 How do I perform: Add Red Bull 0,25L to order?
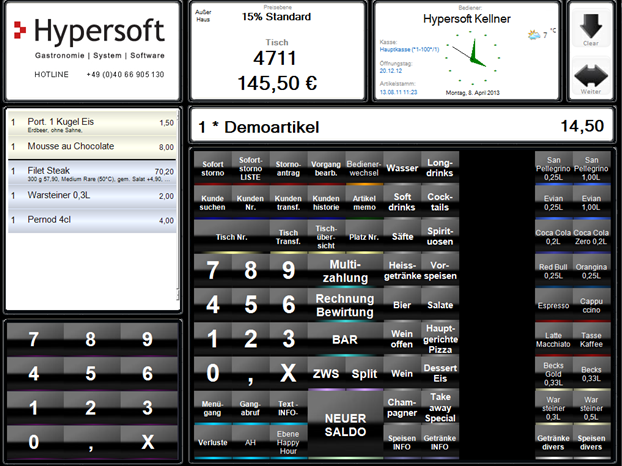point(553,271)
